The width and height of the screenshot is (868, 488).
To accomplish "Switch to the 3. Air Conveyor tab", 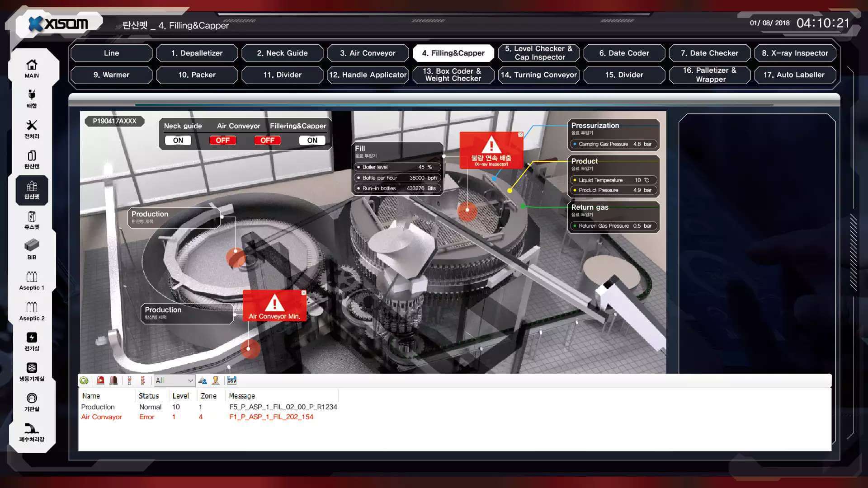I will [368, 53].
